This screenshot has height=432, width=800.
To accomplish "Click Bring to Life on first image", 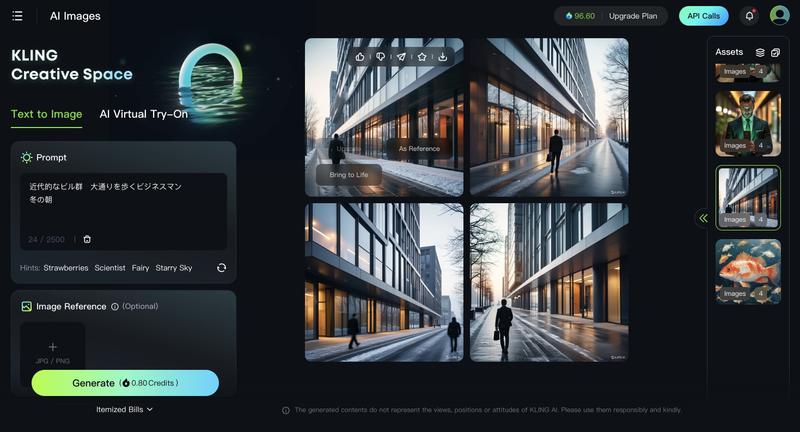I will pyautogui.click(x=348, y=174).
